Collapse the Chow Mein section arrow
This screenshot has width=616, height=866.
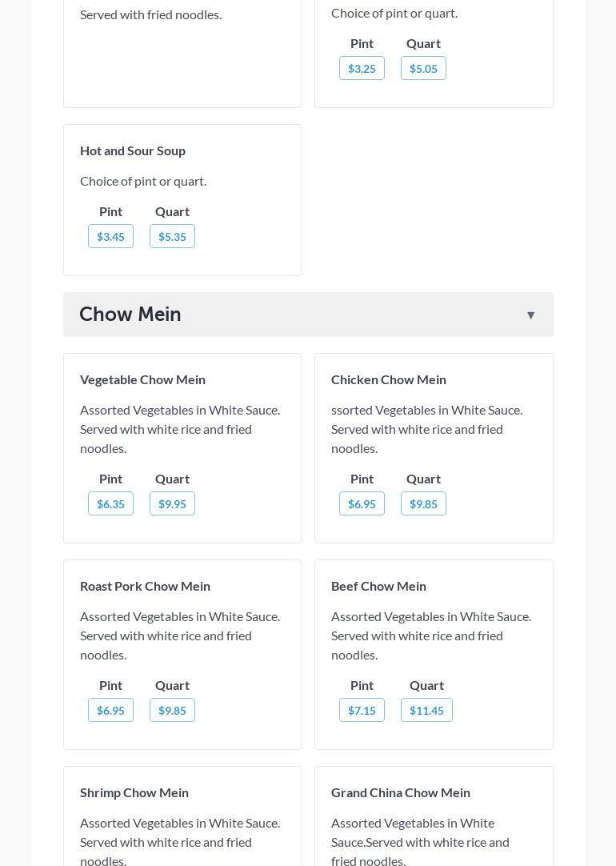click(x=530, y=315)
